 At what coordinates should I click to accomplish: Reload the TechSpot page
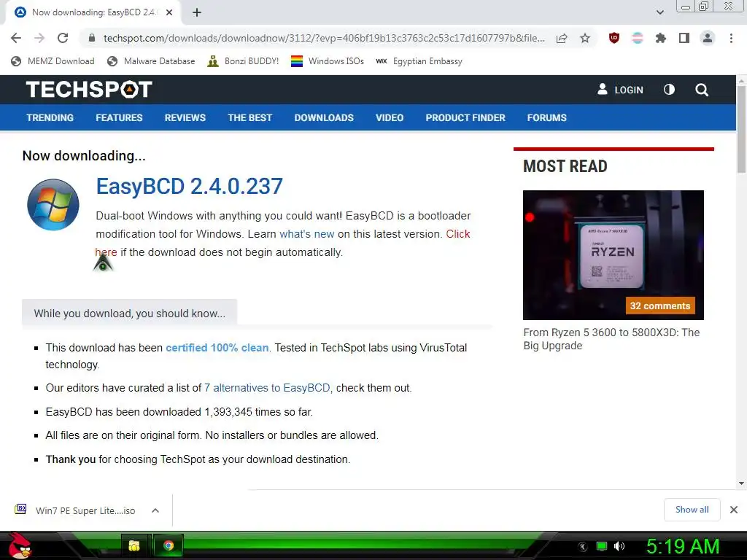point(63,38)
